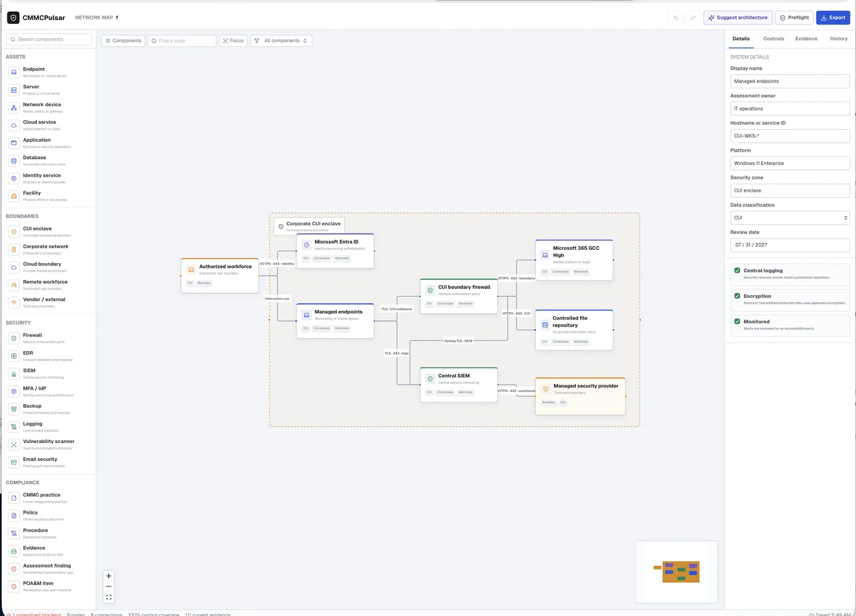
Task: Choose the EDR icon in the Security palette
Action: (14, 356)
